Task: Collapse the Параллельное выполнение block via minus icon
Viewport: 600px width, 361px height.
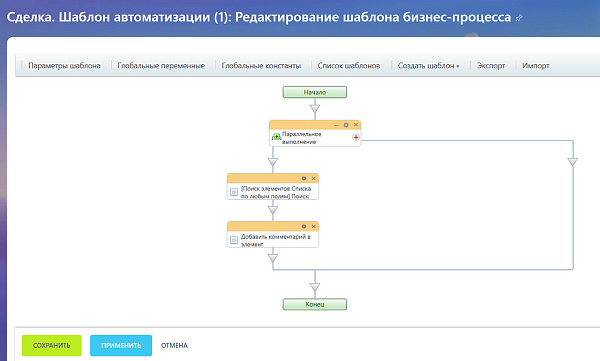Action: tap(337, 125)
